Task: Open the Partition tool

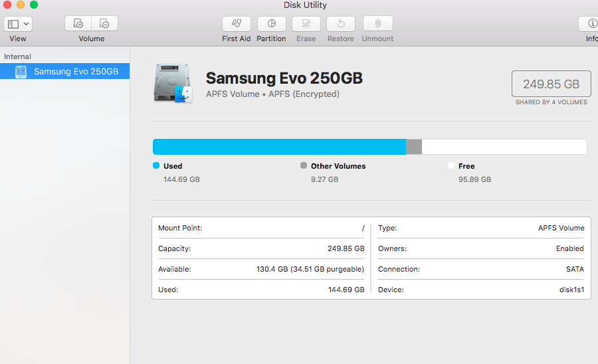Action: pos(272,24)
